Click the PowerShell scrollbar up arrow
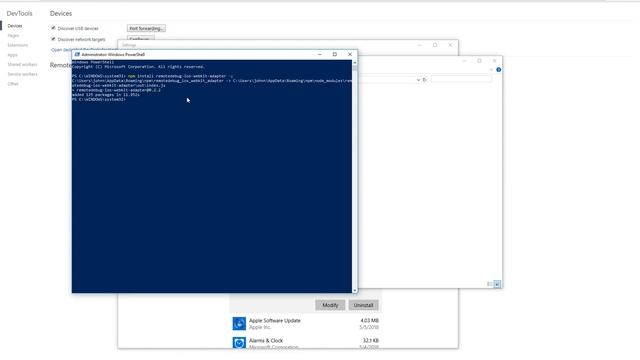 pos(355,63)
